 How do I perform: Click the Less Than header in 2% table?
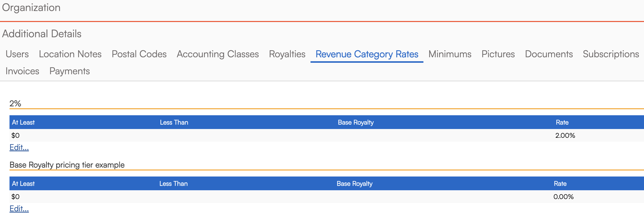(174, 122)
